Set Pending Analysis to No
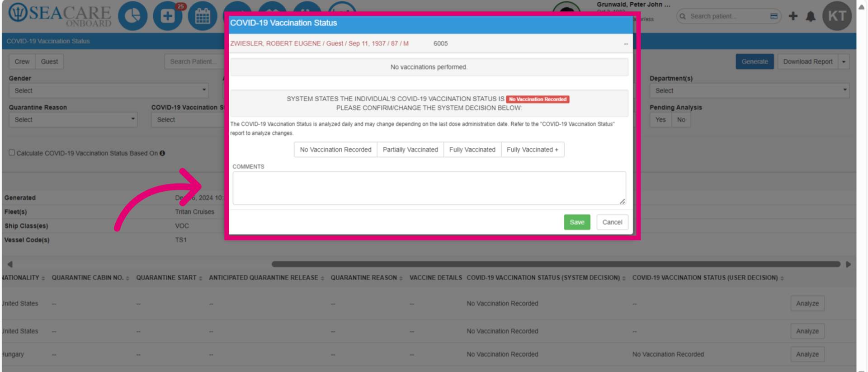868x372 pixels. (x=681, y=120)
